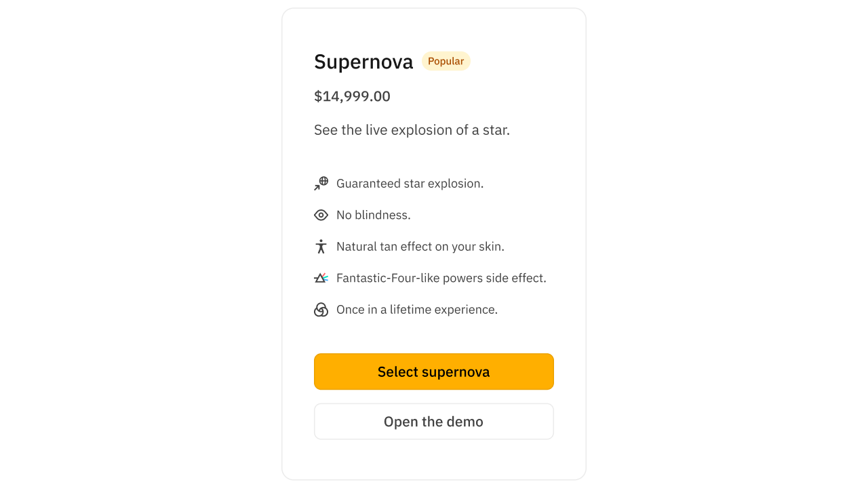Click the Once in a lifetime experience text
The height and width of the screenshot is (488, 868).
[416, 309]
